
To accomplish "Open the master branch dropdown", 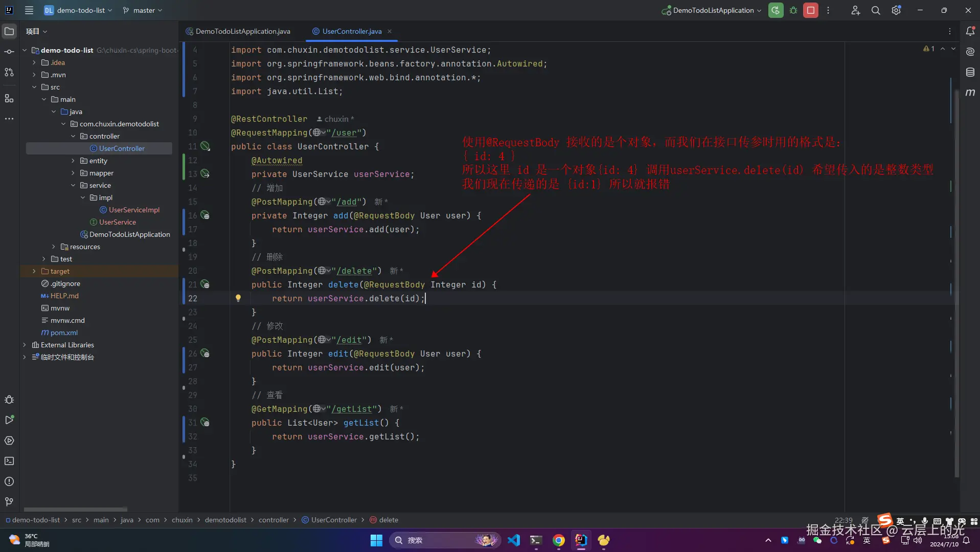I will [x=143, y=10].
